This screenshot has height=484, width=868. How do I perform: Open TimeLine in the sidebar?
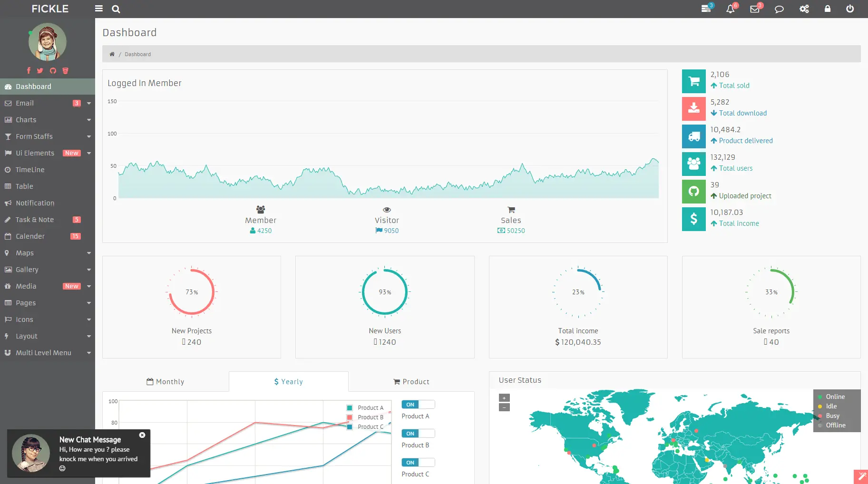[48, 170]
